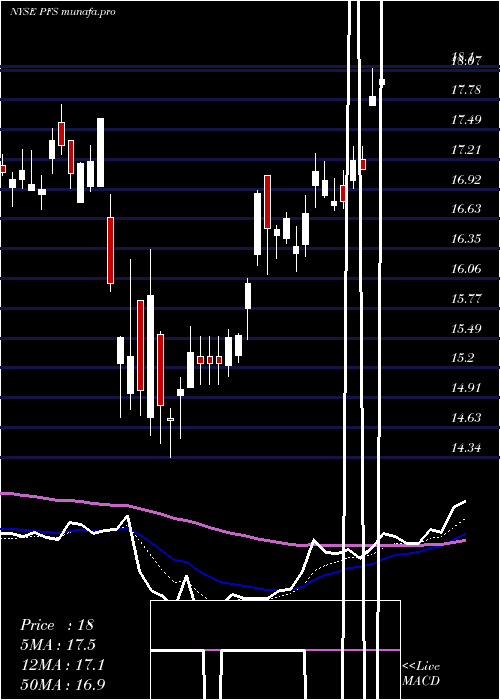Click the NYSE PFS munafa.pro chart title
Viewport: 500px width, 700px height.
(62, 12)
